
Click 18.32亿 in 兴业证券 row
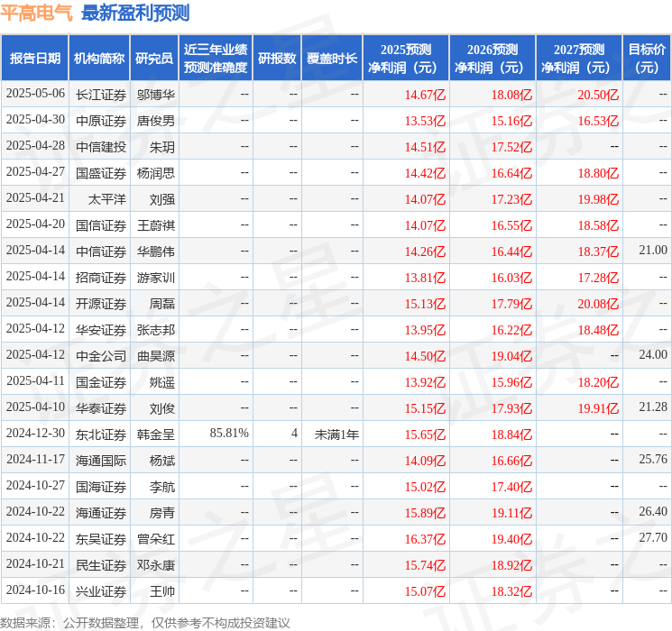click(511, 591)
